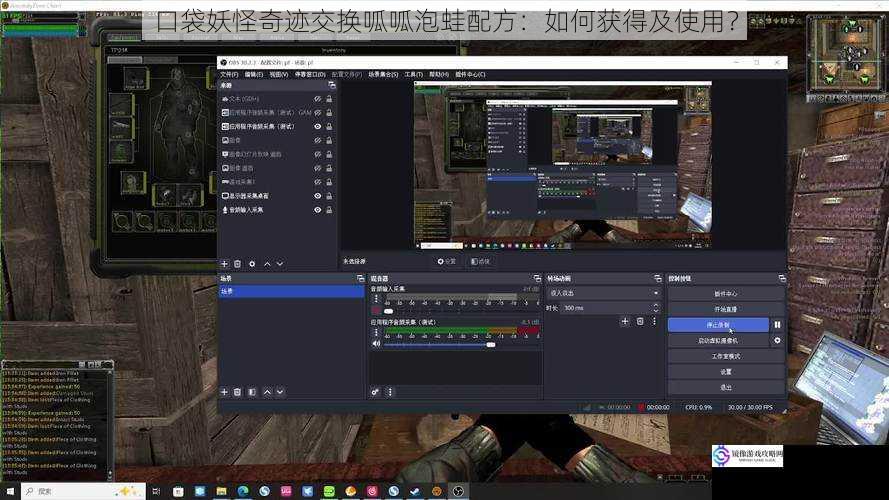Adjust the transition duration 300 ms stepper
This screenshot has width=889, height=500.
pos(657,308)
